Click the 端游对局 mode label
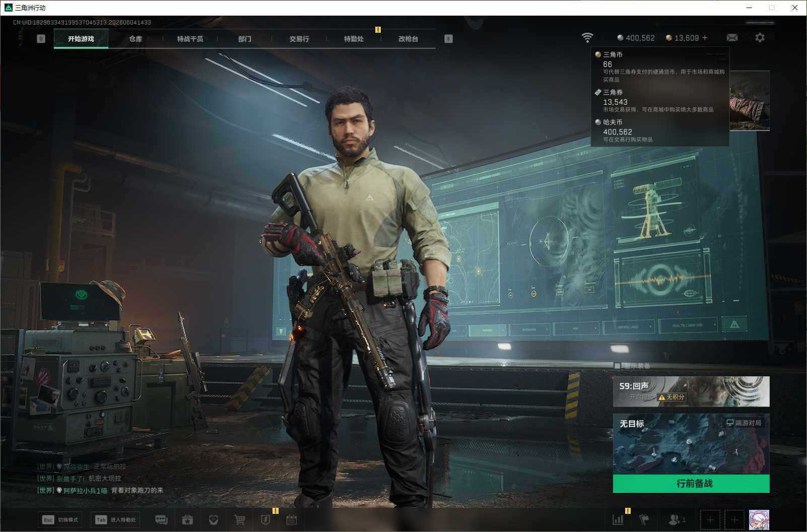This screenshot has height=532, width=807. (744, 423)
